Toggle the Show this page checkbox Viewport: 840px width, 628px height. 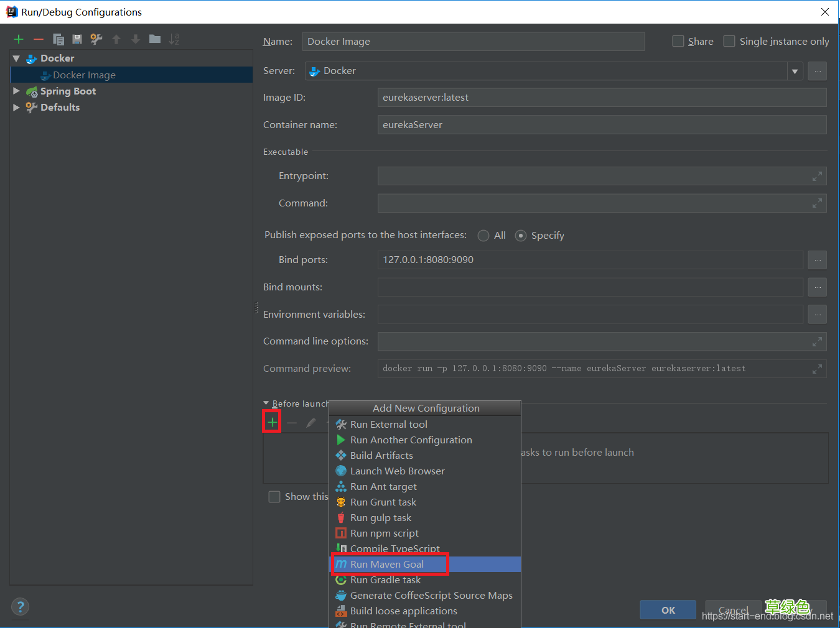pos(274,497)
